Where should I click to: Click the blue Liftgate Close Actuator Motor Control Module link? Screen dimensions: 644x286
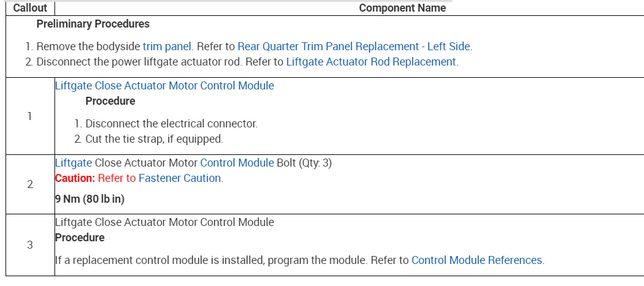pyautogui.click(x=164, y=86)
